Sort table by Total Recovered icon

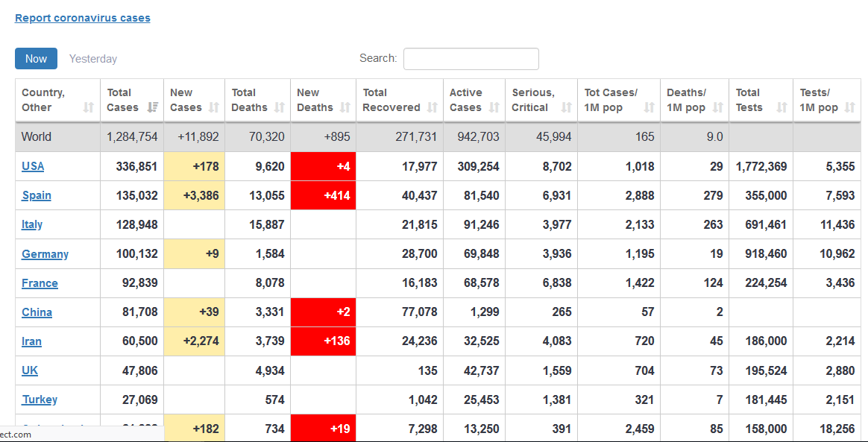[x=433, y=107]
